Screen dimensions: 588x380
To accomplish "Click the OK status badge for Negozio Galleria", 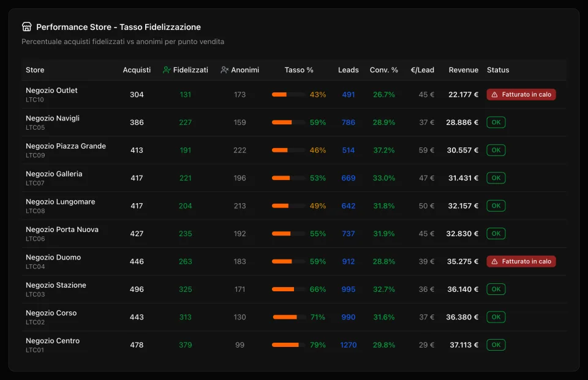I will (x=496, y=178).
